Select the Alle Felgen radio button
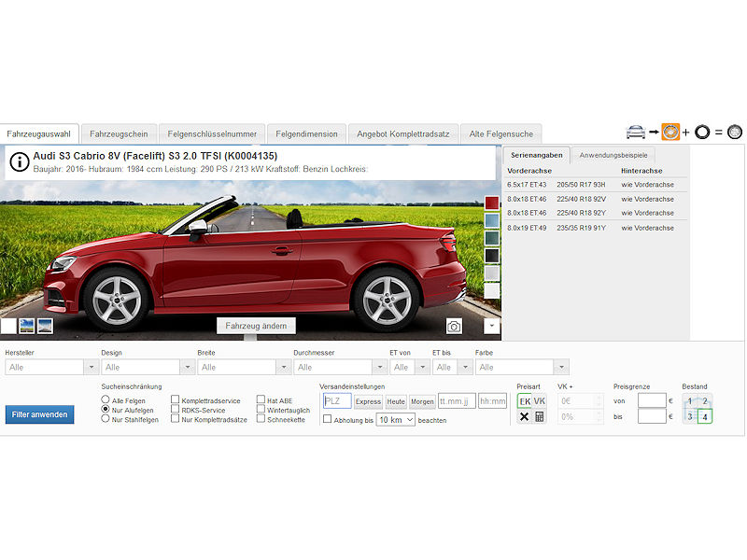747x560 pixels. (x=106, y=399)
